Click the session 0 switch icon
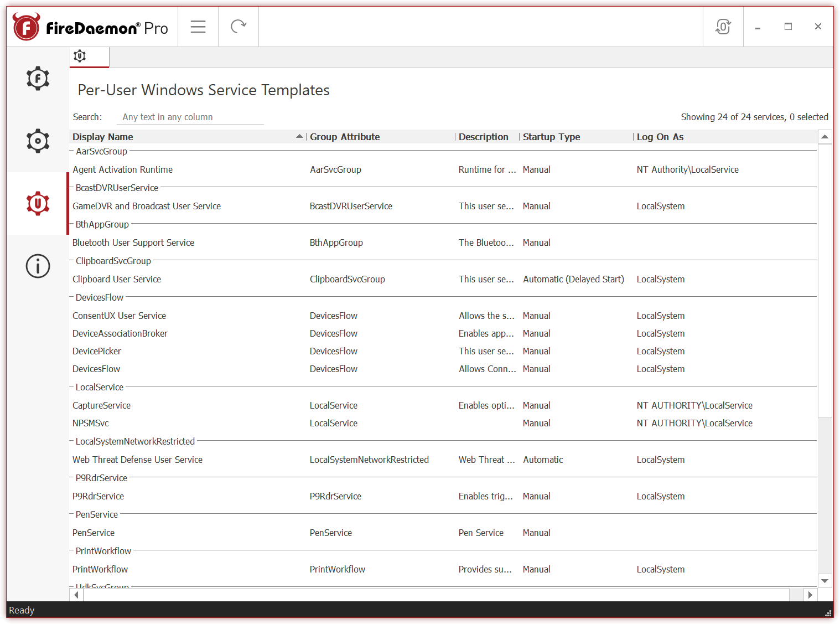This screenshot has height=624, width=840. coord(723,27)
